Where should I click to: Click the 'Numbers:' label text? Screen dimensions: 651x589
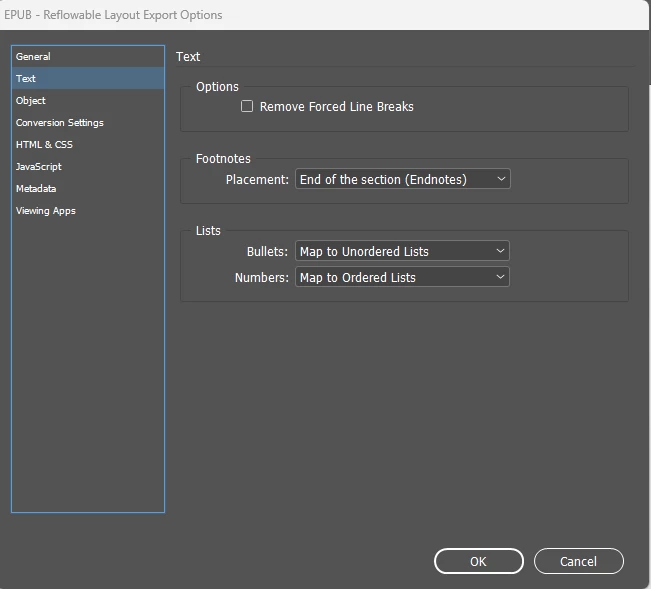pyautogui.click(x=262, y=278)
